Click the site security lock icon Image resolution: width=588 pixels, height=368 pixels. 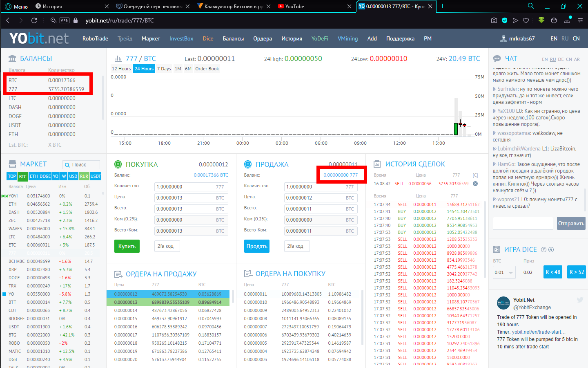[76, 20]
